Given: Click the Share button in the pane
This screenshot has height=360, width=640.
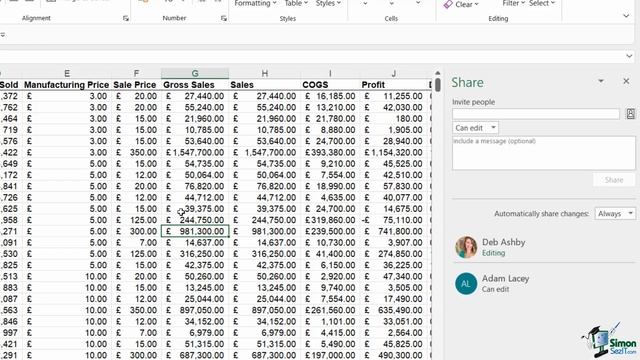Looking at the screenshot, I should (x=614, y=180).
